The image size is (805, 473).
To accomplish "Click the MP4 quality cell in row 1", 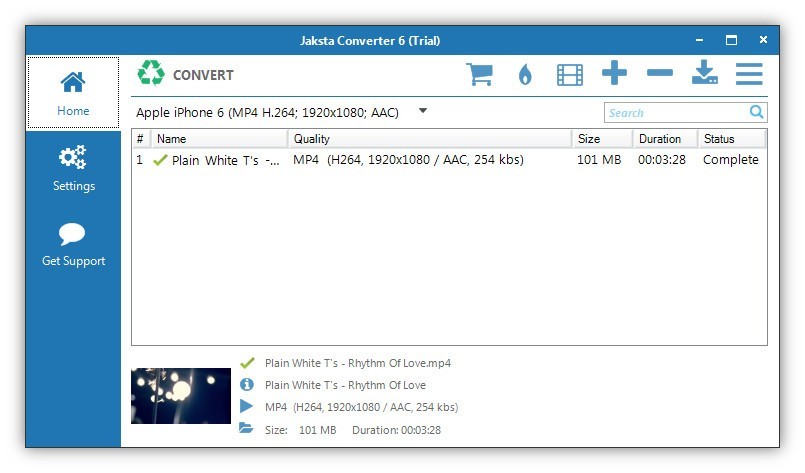I will click(408, 160).
